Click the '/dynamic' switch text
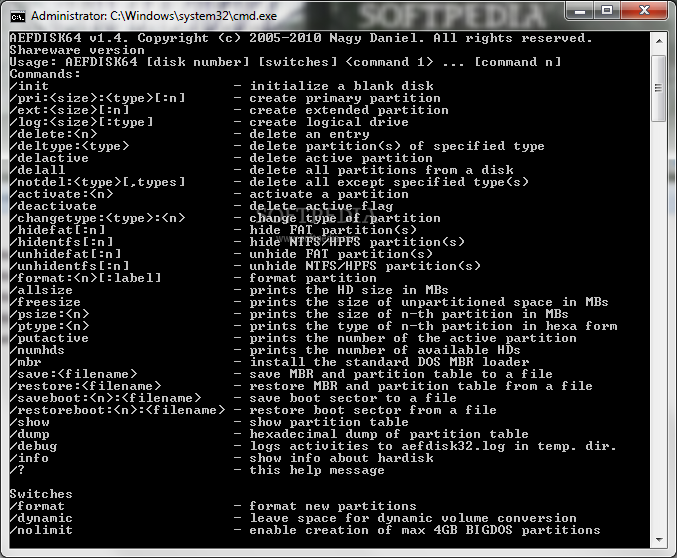 [x=41, y=518]
